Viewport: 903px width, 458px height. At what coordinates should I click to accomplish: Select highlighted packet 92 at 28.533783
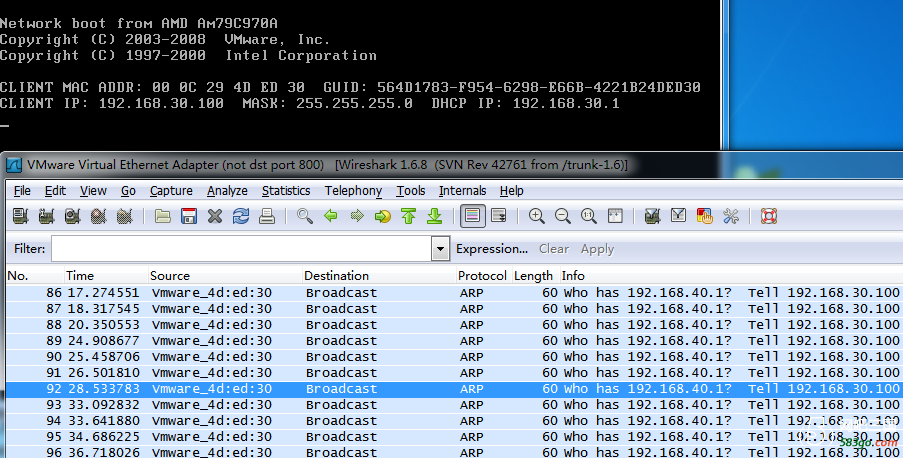(x=454, y=389)
